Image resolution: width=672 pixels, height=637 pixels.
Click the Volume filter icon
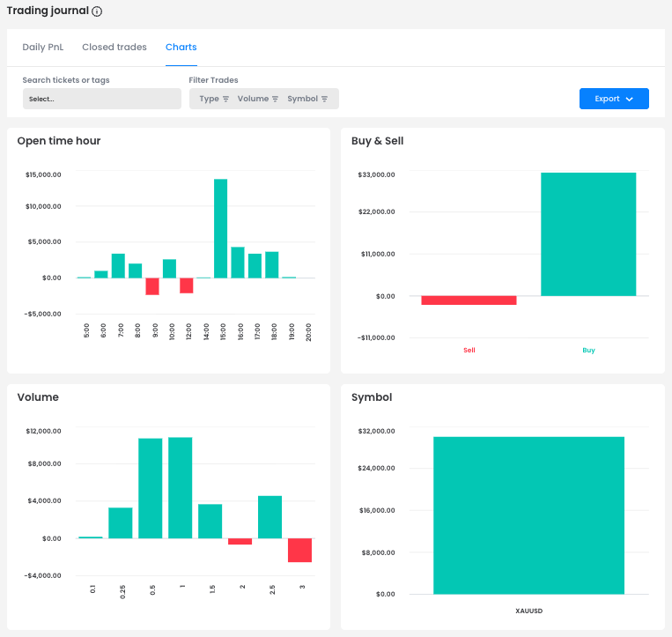tap(275, 100)
